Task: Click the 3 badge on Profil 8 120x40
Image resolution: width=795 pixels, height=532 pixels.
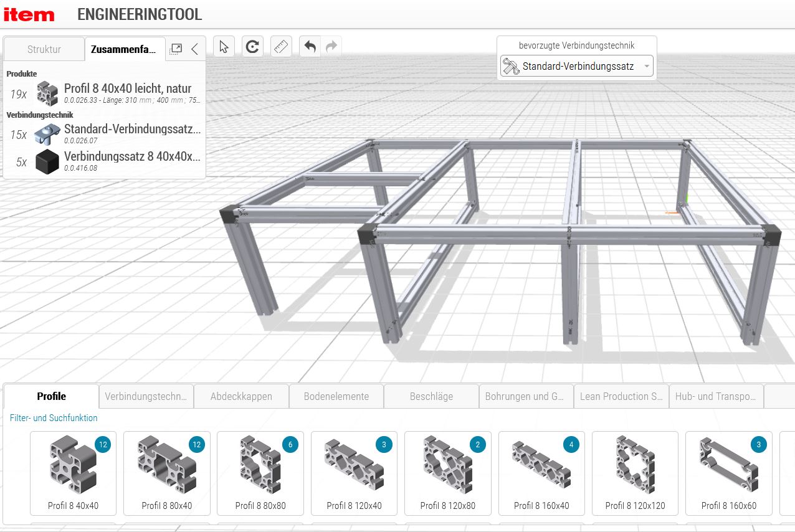Action: [x=384, y=445]
